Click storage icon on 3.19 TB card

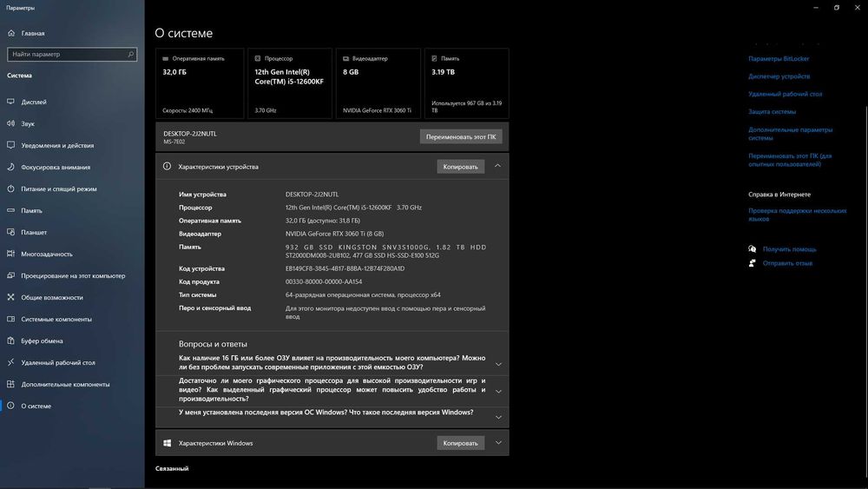coord(435,58)
